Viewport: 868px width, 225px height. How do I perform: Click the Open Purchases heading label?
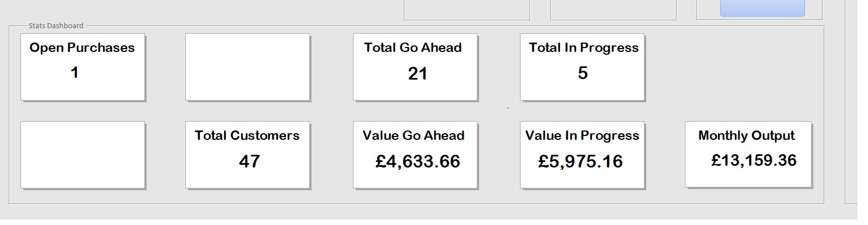click(x=82, y=48)
